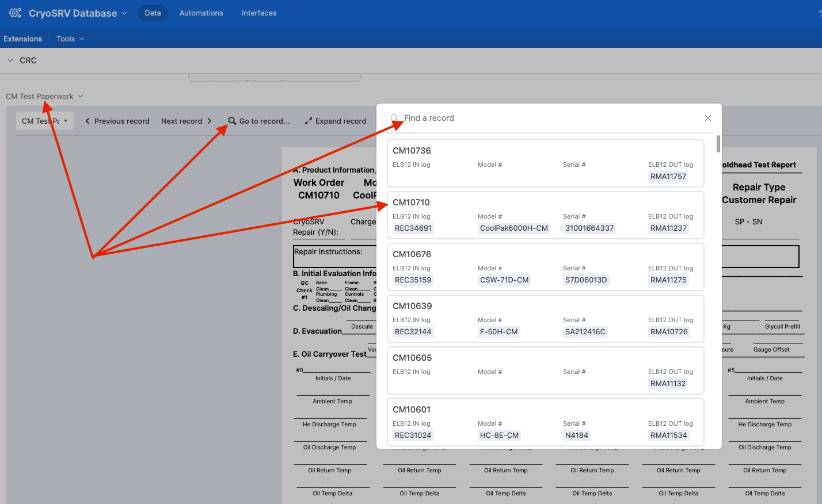822x504 pixels.
Task: Switch to the Automations tab
Action: (201, 13)
